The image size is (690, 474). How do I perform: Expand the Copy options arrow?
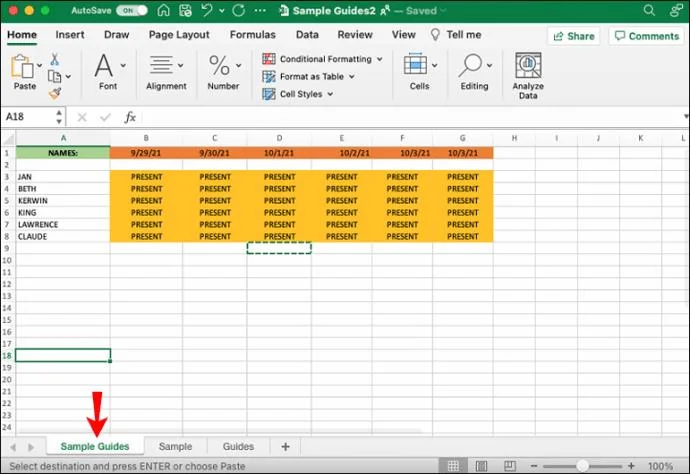(x=68, y=77)
